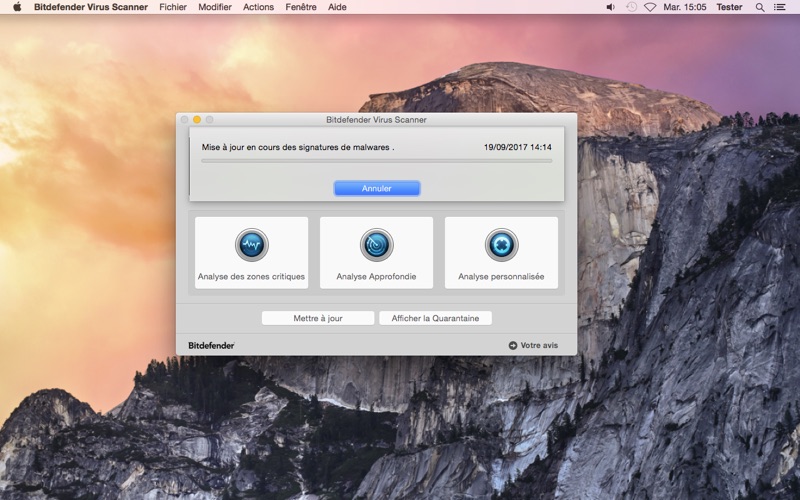Screen dimensions: 800x500
Task: Click the signature update progress bar
Action: pyautogui.click(x=377, y=161)
